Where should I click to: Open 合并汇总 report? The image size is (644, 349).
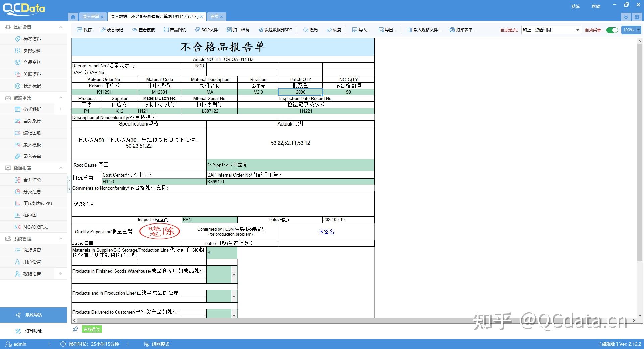click(x=32, y=180)
